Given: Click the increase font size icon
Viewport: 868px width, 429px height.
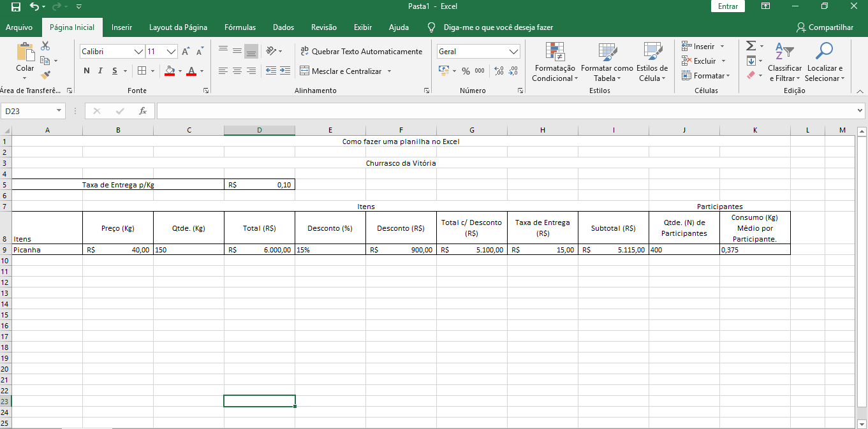Looking at the screenshot, I should 186,52.
